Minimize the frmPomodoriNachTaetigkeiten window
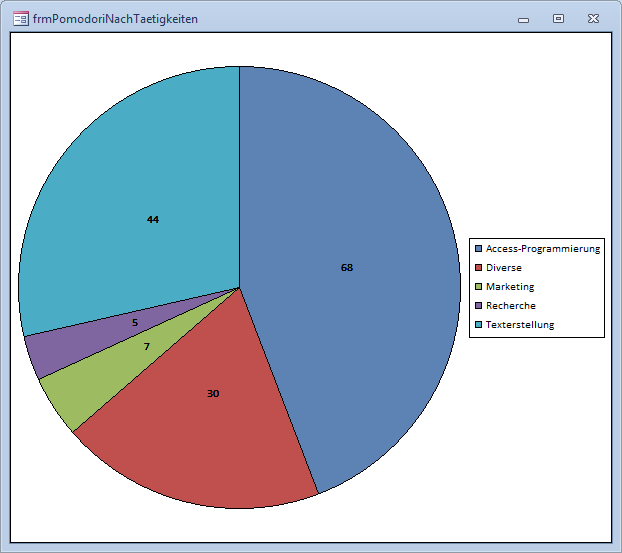The width and height of the screenshot is (622, 553). [523, 19]
